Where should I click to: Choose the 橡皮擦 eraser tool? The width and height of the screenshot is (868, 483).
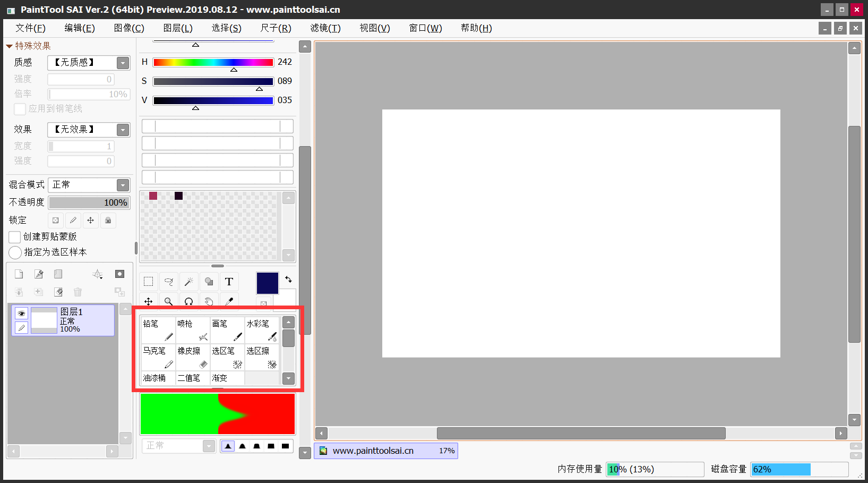tap(193, 357)
